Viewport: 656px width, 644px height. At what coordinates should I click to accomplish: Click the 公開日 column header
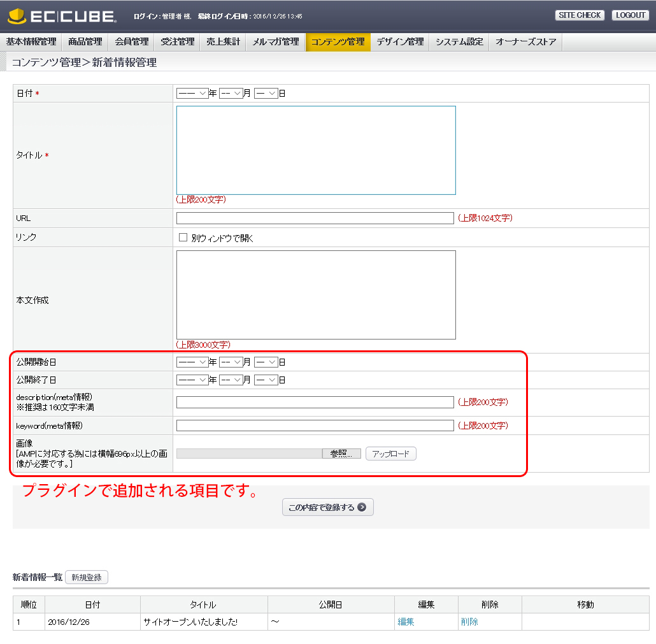(x=331, y=605)
